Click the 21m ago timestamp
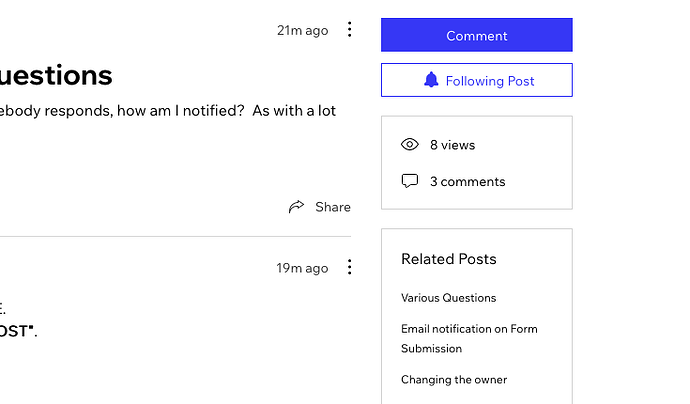690x404 pixels. [x=302, y=30]
